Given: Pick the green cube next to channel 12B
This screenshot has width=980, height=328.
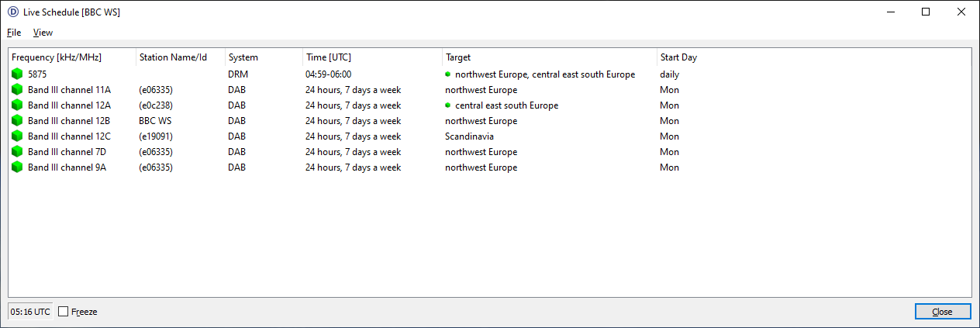Looking at the screenshot, I should coord(17,121).
